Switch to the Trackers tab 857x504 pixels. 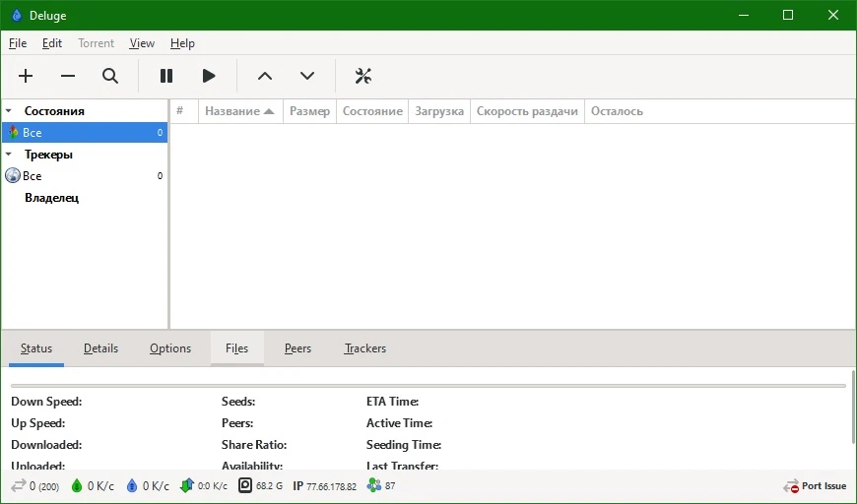coord(365,348)
